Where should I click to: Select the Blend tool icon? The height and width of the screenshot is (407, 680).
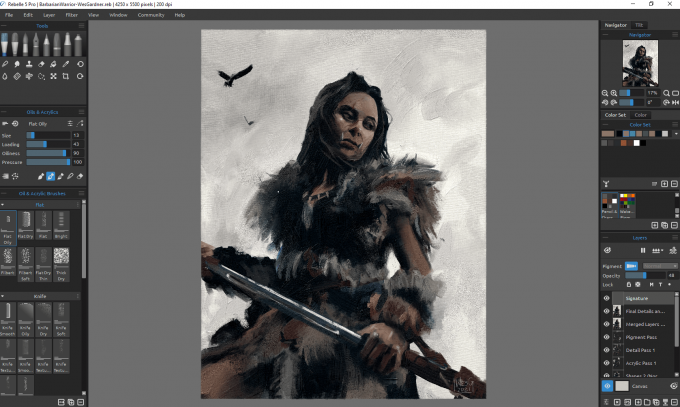click(5, 64)
